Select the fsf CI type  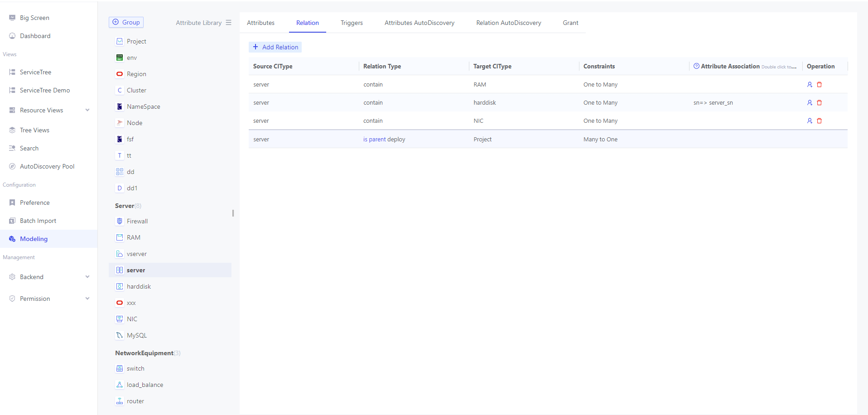(130, 139)
